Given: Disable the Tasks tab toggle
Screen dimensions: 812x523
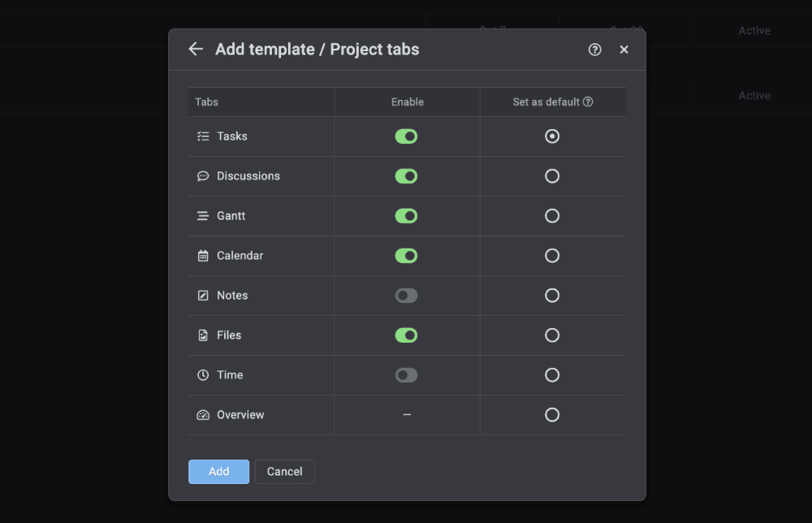Looking at the screenshot, I should tap(407, 136).
